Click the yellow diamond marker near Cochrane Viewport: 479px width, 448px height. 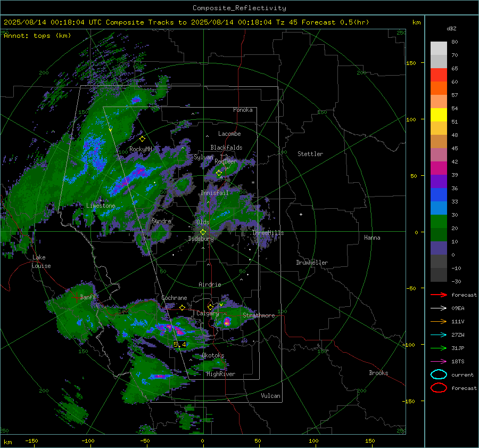tap(182, 307)
